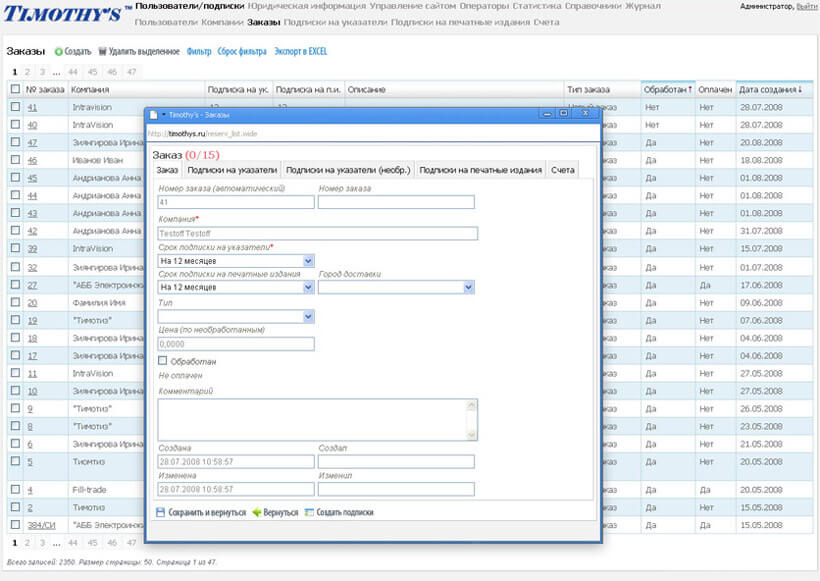The image size is (820, 581).
Task: Click the Изменил input field
Action: 396,489
